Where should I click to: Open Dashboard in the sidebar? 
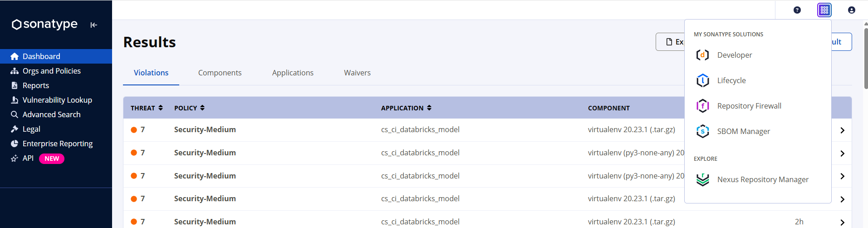(56, 56)
